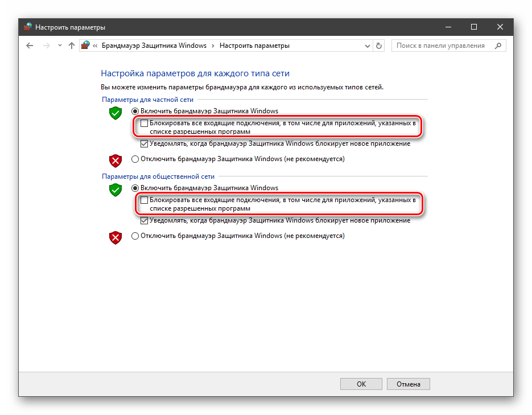This screenshot has height=415, width=532.
Task: Click red shield icon under public network
Action: (x=116, y=237)
